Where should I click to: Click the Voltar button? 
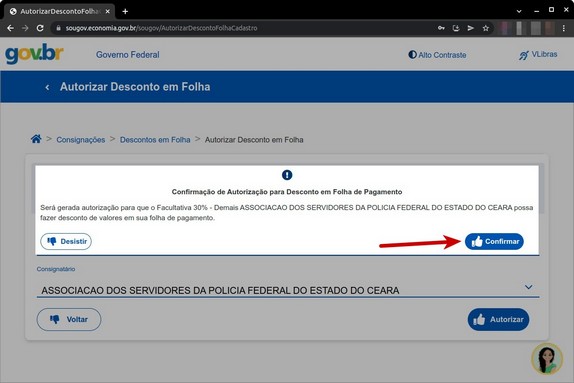69,319
